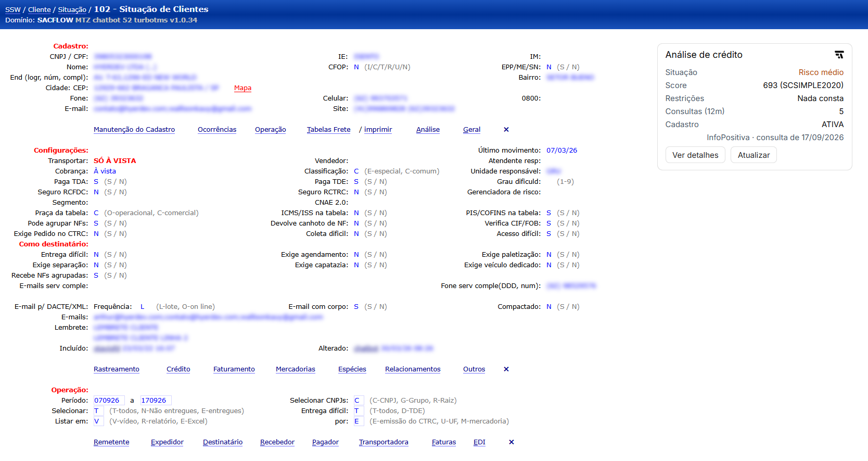This screenshot has width=868, height=461.
Task: List operations by Recebedor
Action: pos(277,442)
